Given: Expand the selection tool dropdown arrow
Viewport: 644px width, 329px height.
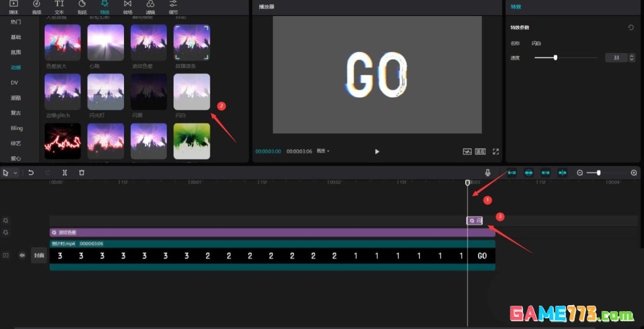Looking at the screenshot, I should [x=15, y=173].
